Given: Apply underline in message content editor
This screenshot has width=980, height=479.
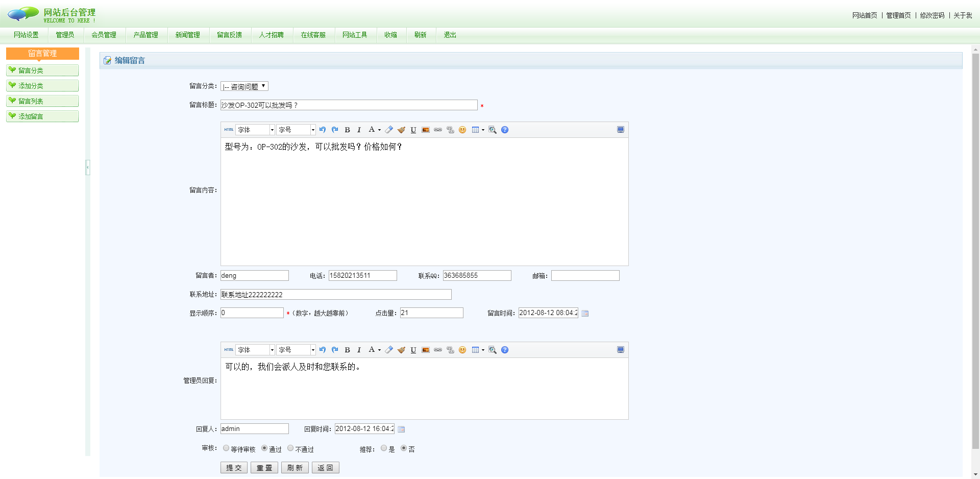Looking at the screenshot, I should pyautogui.click(x=413, y=130).
